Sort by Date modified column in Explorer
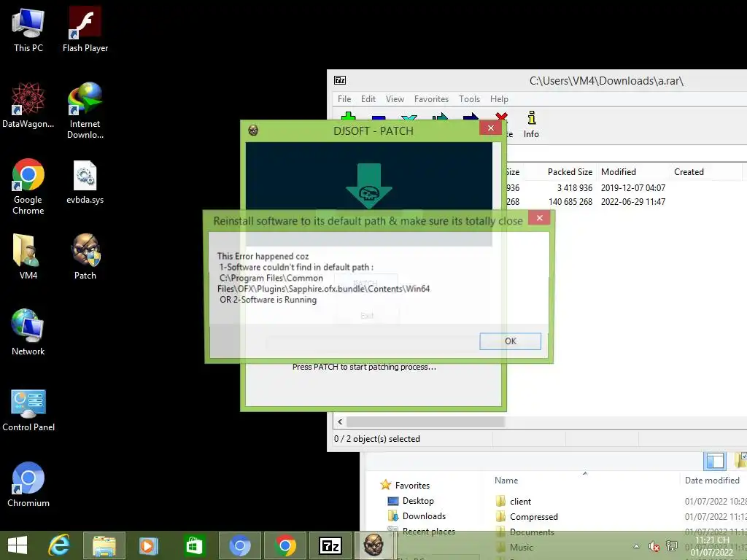Viewport: 747px width, 560px height. tap(712, 481)
